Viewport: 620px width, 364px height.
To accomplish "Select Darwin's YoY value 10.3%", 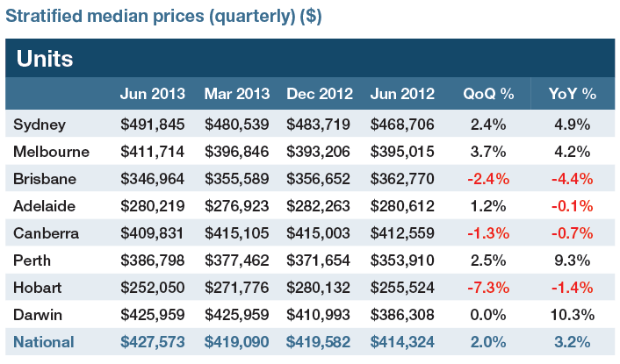I will (x=572, y=315).
